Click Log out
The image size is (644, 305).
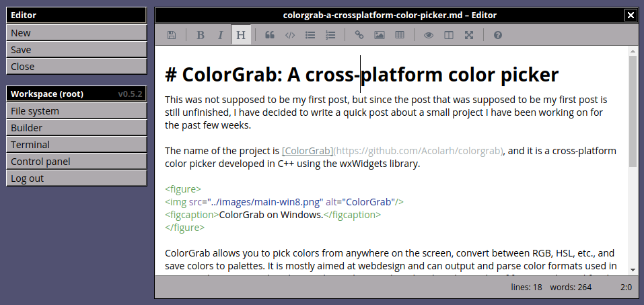pos(77,178)
